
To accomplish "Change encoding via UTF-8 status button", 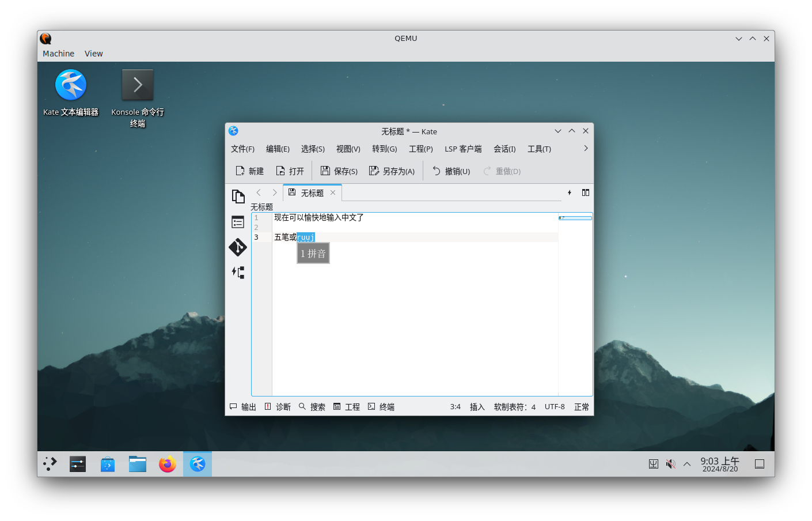I will (555, 406).
